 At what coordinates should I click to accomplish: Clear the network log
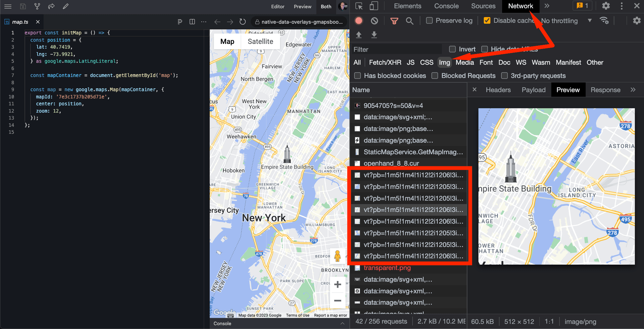374,21
